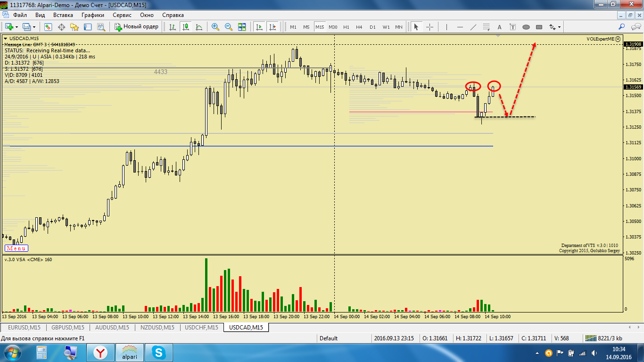The width and height of the screenshot is (644, 362).
Task: Switch to NZDUSD,M15 chart tab
Action: pyautogui.click(x=157, y=327)
